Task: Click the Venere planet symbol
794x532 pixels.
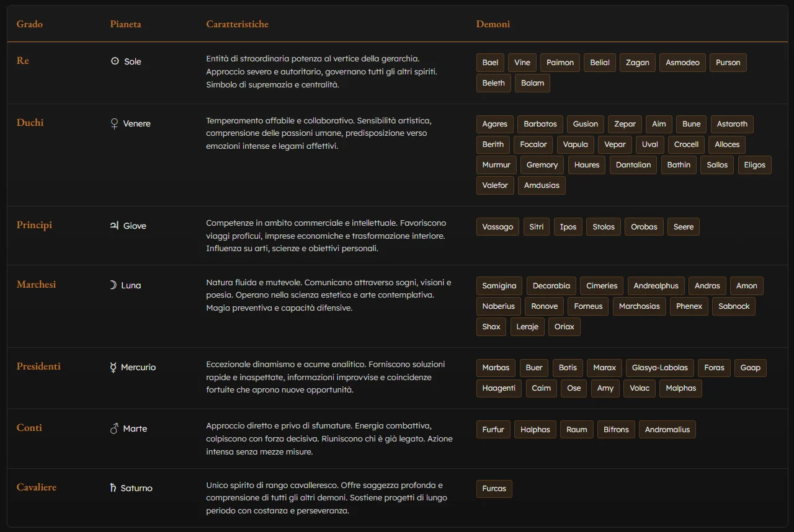Action: (x=114, y=123)
